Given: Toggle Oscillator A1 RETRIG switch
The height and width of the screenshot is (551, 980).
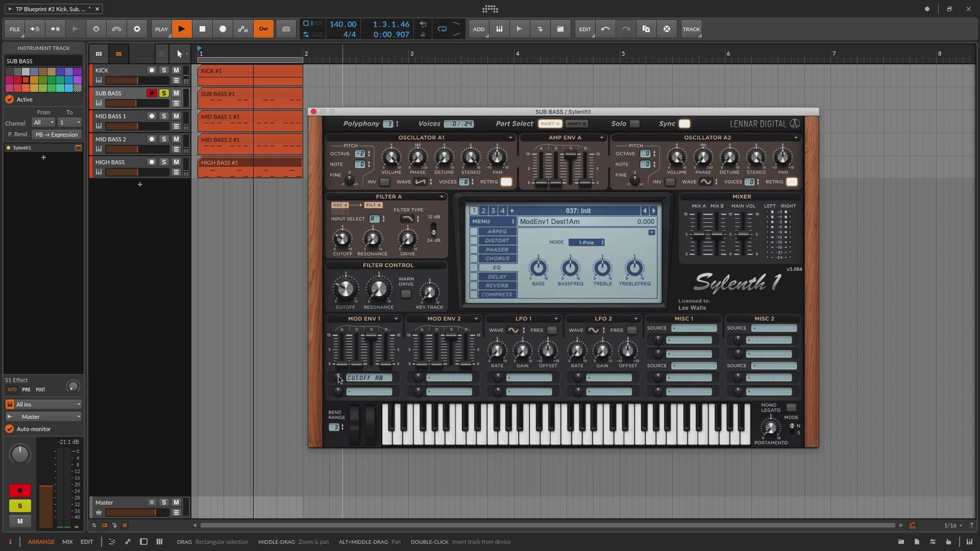Looking at the screenshot, I should point(506,182).
